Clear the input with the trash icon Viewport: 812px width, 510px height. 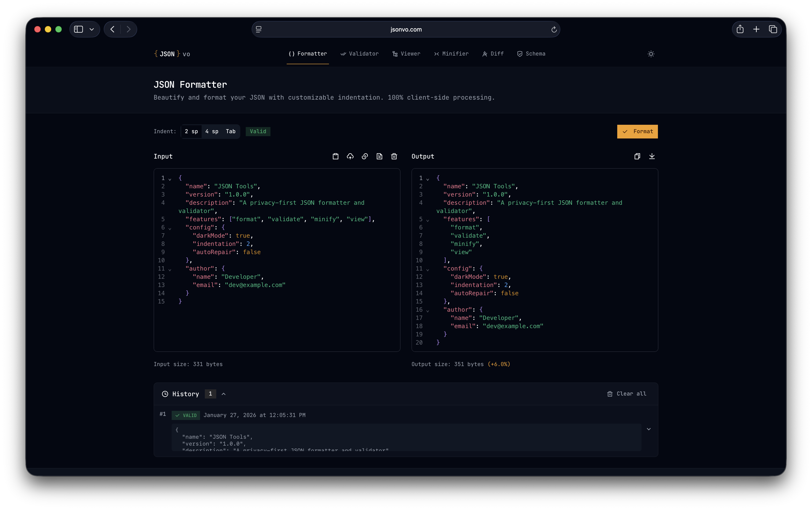pos(394,156)
